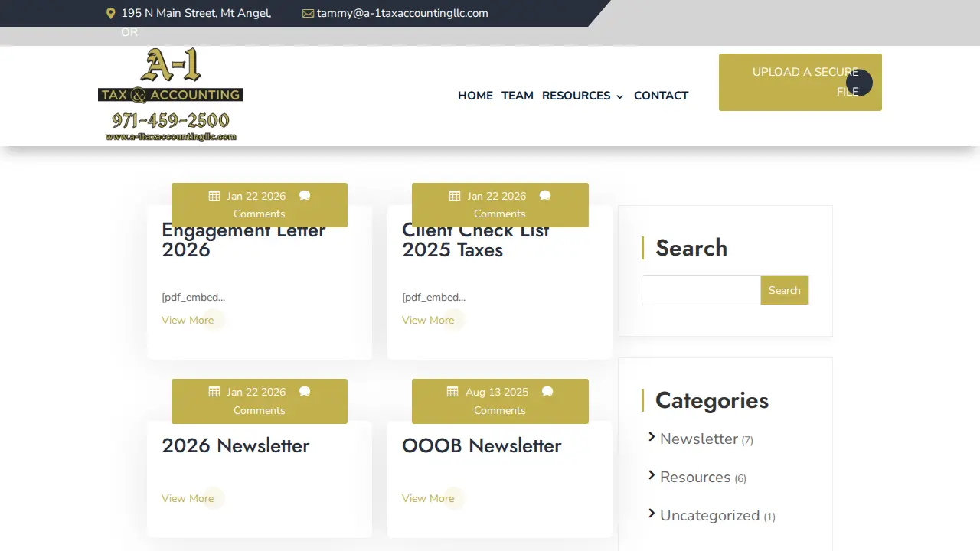The image size is (980, 551).
Task: Open the 2026 Newsletter post title
Action: 236,446
